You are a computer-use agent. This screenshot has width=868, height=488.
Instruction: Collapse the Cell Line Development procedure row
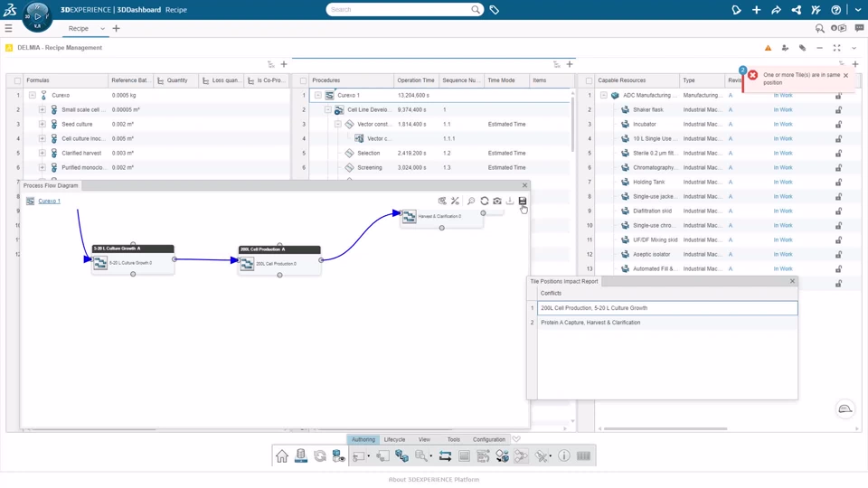327,109
